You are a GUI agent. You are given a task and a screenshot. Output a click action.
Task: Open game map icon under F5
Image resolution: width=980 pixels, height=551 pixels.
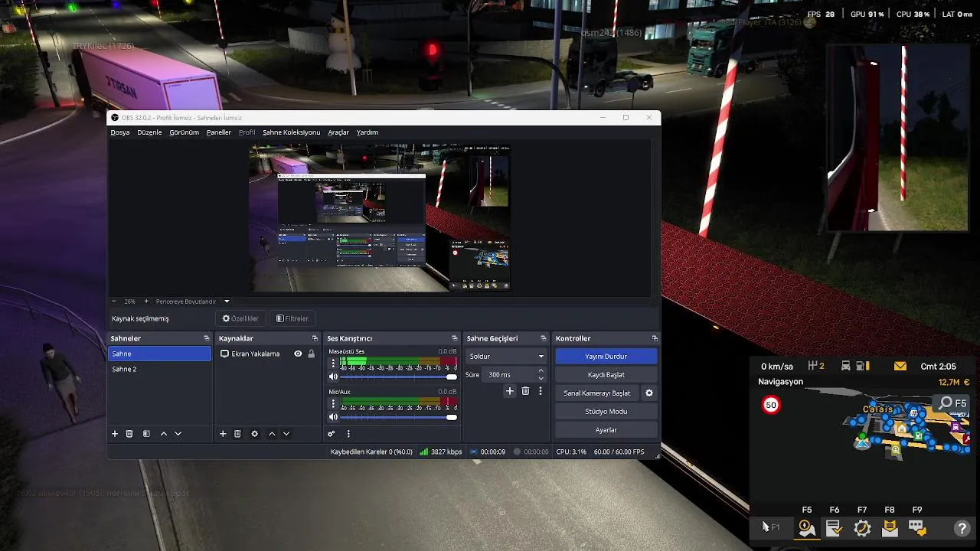[807, 528]
